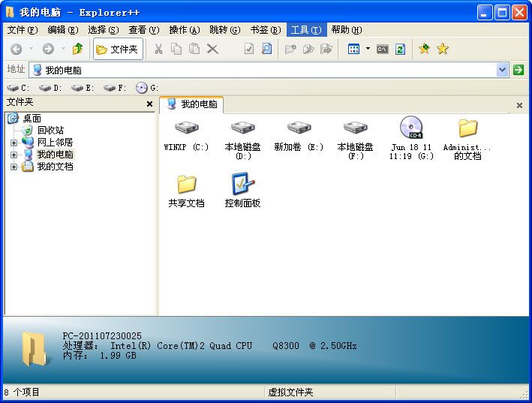Viewport: 532px width, 403px height.
Task: Select the 新加卷 (E:) drive icon
Action: pos(299,128)
